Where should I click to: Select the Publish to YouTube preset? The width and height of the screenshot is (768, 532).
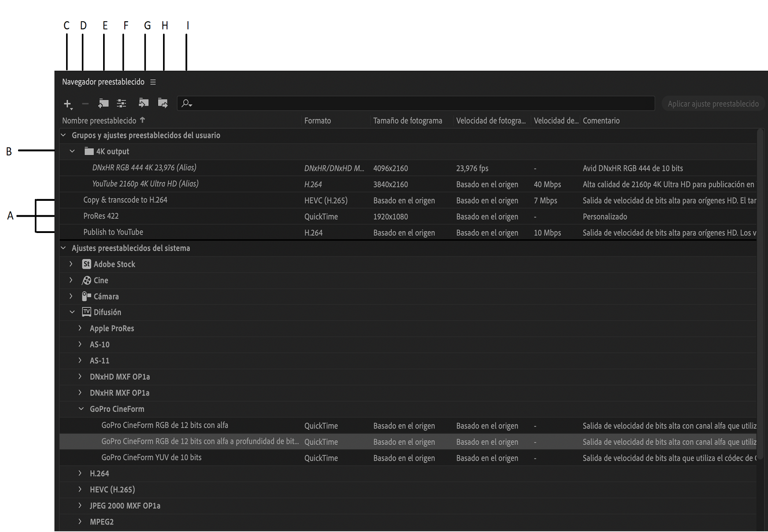(113, 232)
